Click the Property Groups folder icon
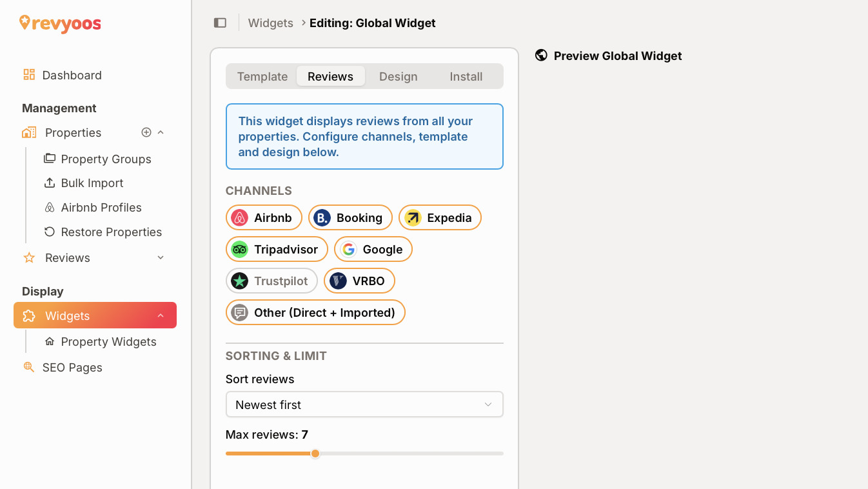 [50, 159]
